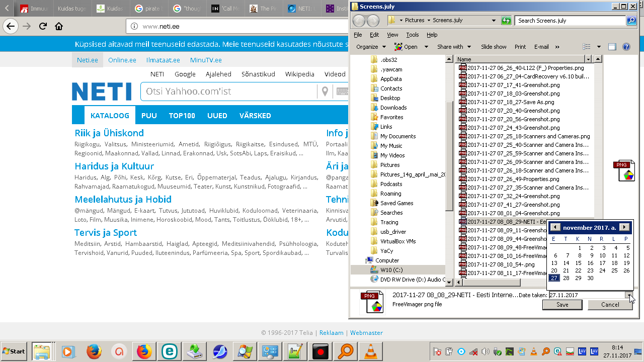Open the change-view options dropdown arrow
The height and width of the screenshot is (362, 644).
click(599, 47)
